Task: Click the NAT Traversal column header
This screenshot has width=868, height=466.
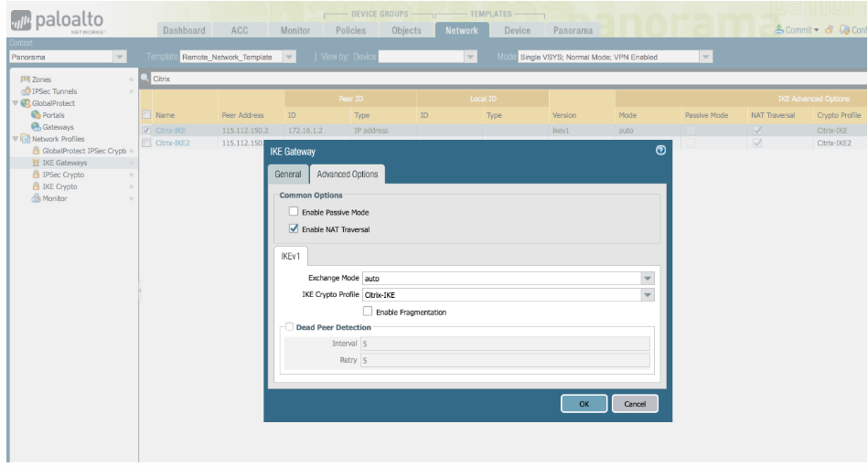Action: tap(773, 115)
